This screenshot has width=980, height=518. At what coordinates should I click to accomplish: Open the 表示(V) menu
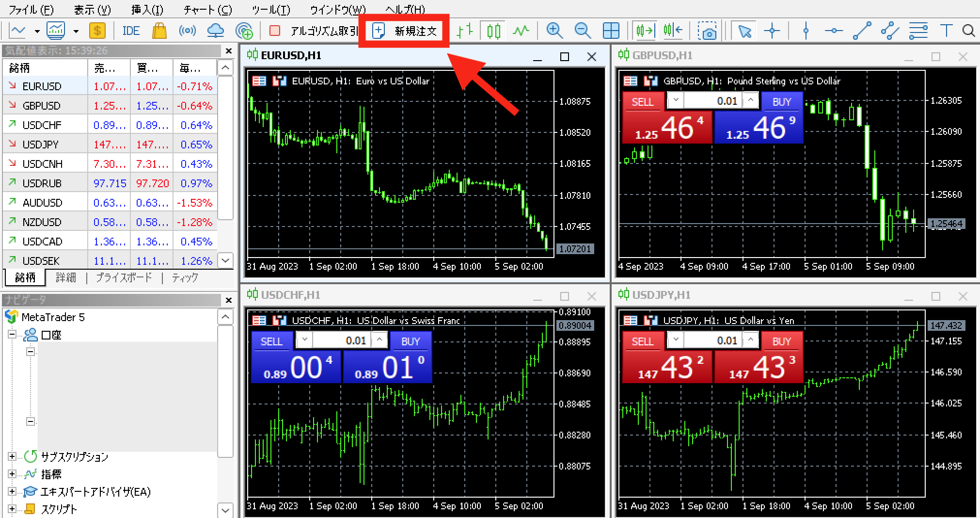pos(92,10)
